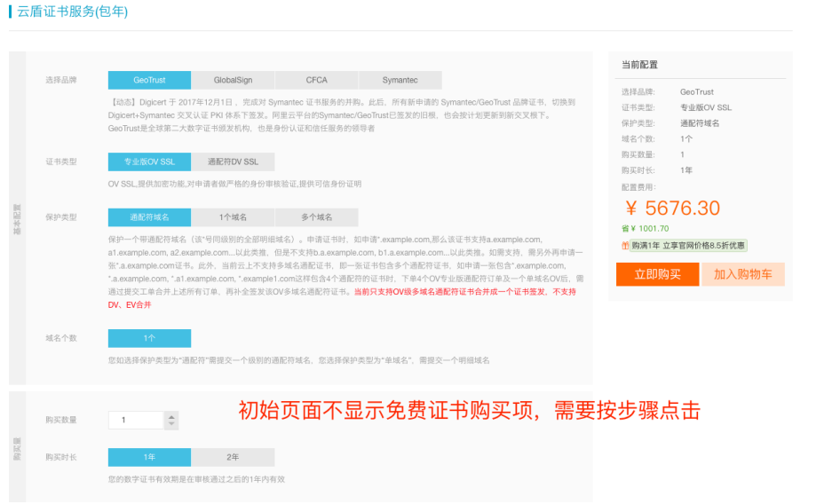Click the 选择品牌 label in form
Viewport: 840px width, 504px height.
coord(61,80)
